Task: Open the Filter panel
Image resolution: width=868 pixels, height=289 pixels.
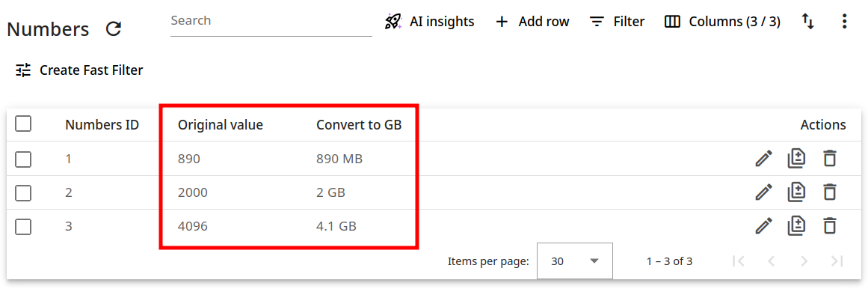Action: [x=617, y=22]
